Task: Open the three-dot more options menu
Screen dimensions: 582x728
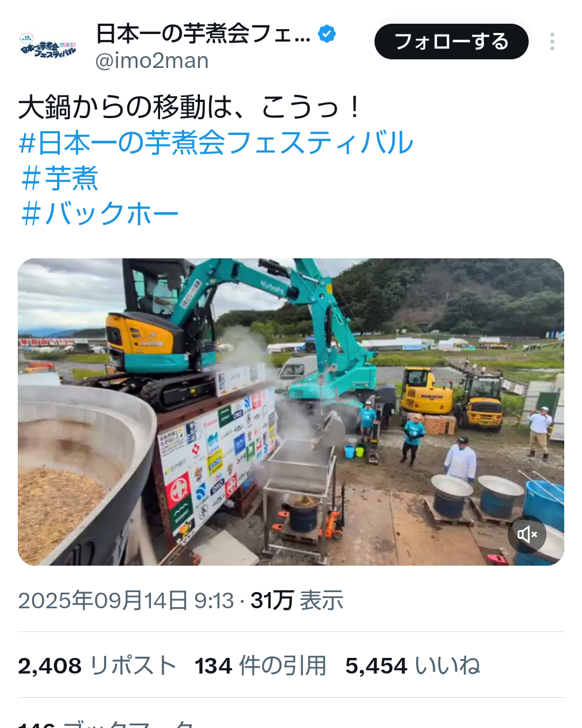Action: 552,42
